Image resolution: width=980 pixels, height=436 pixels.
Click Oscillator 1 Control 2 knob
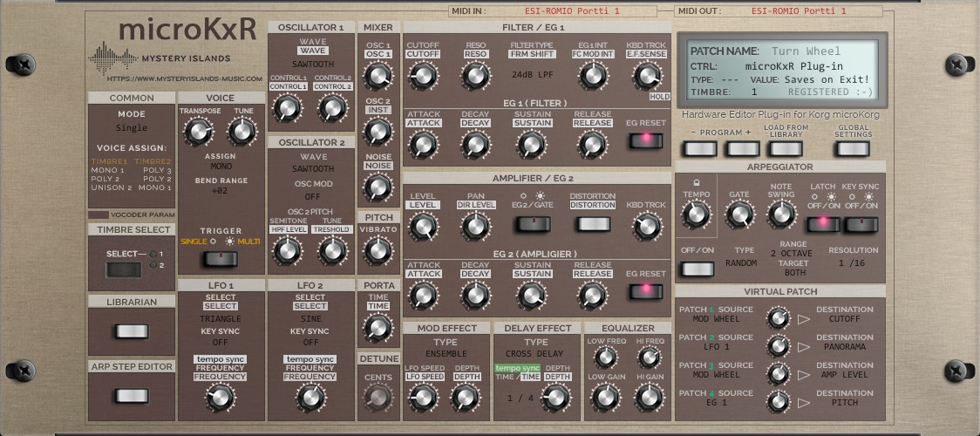(x=332, y=107)
